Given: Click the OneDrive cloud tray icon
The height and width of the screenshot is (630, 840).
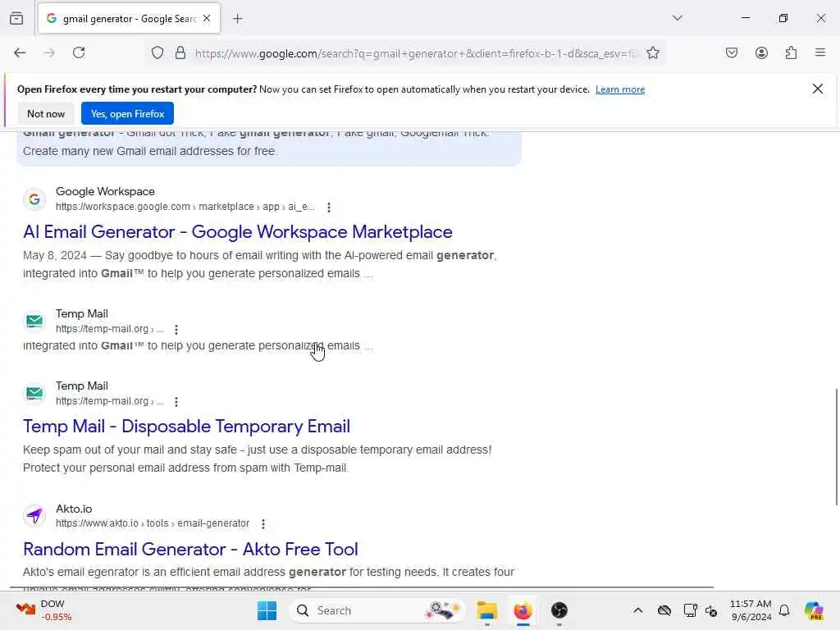Looking at the screenshot, I should click(x=664, y=610).
